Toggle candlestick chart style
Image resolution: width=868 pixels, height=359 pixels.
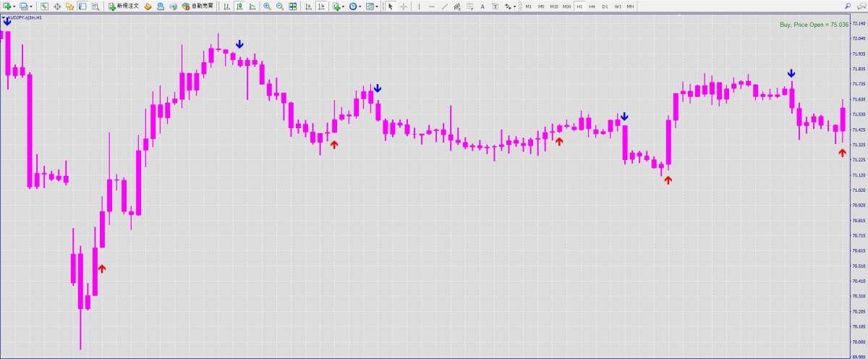[239, 7]
